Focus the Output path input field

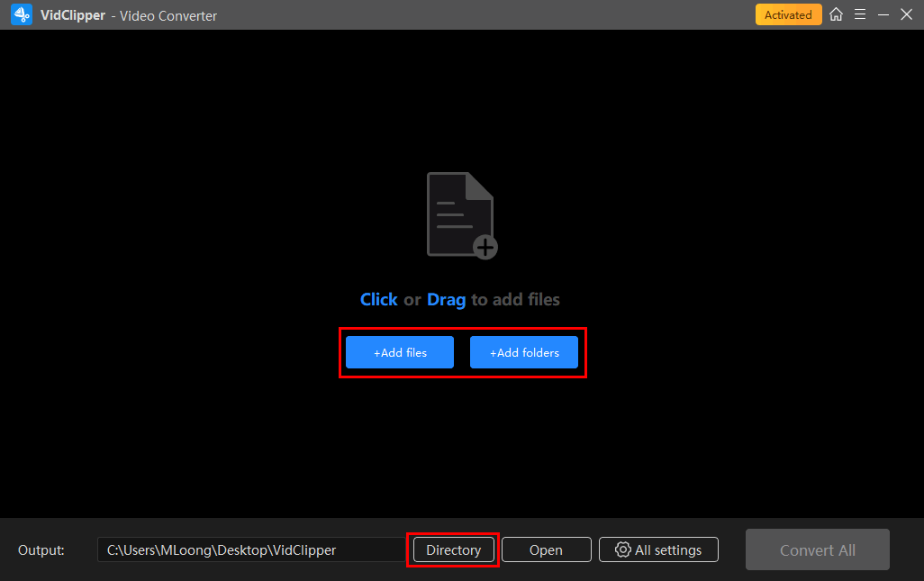(x=250, y=549)
